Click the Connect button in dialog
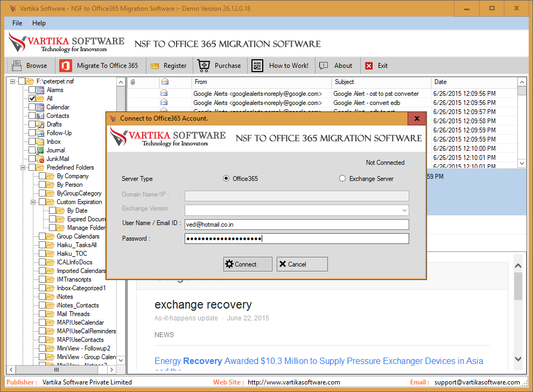The image size is (533, 392). 248,264
